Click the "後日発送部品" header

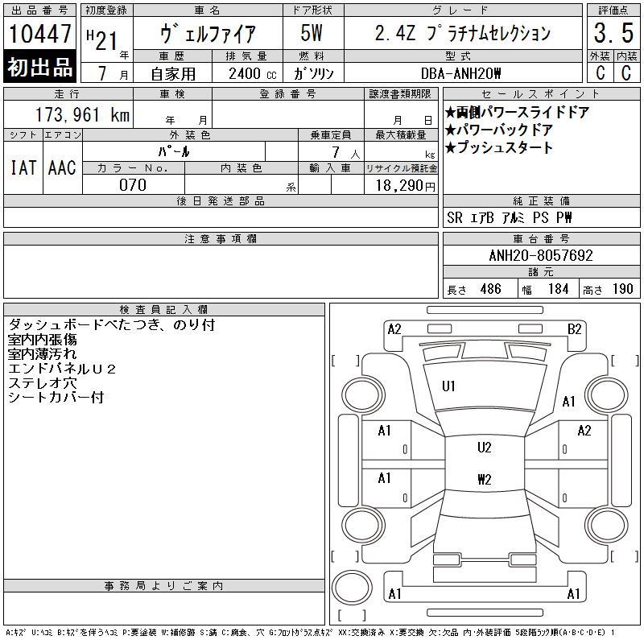tap(221, 201)
